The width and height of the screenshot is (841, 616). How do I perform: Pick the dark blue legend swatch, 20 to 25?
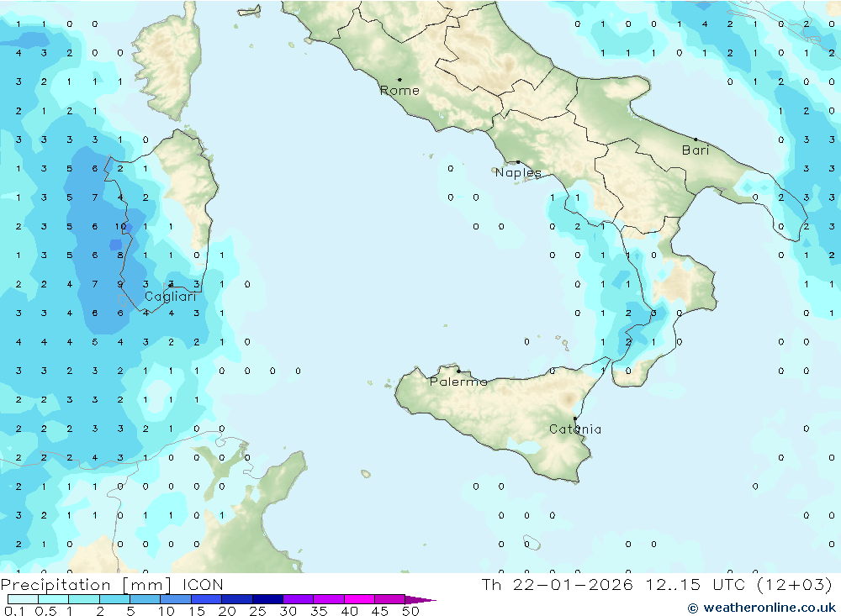pyautogui.click(x=236, y=599)
